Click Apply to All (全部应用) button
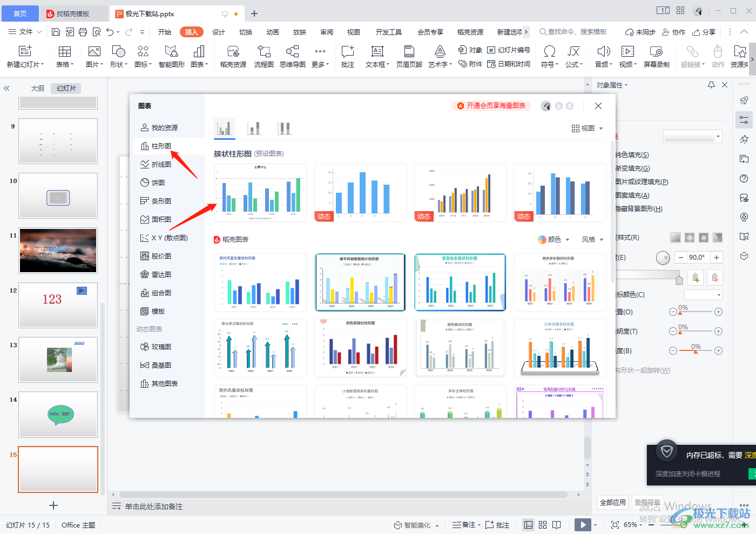This screenshot has height=534, width=756. pos(613,502)
